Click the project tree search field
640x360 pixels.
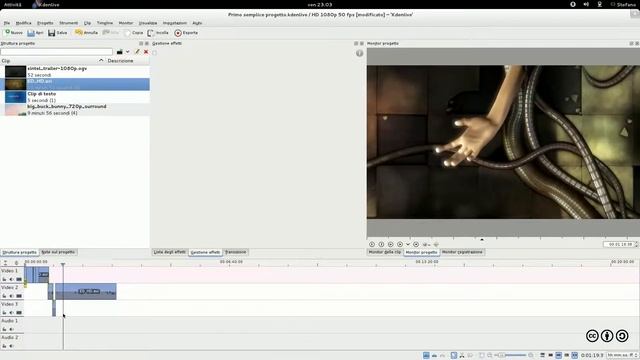click(57, 52)
